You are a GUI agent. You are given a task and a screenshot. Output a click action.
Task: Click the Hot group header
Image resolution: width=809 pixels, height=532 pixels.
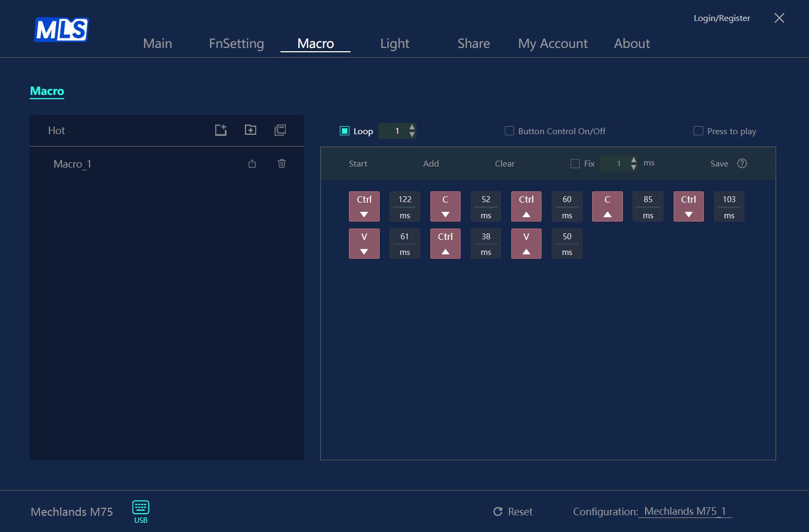tap(56, 130)
